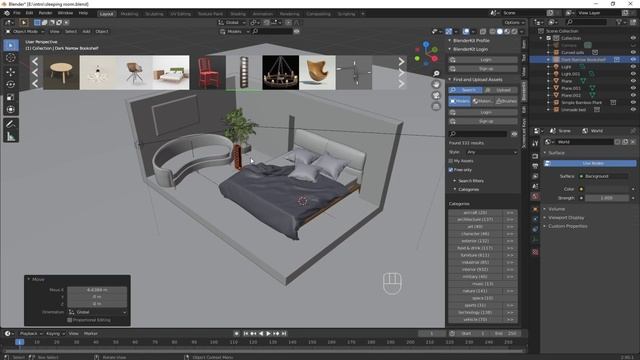This screenshot has height=360, width=640.
Task: Select the Scale tool
Action: (11, 97)
